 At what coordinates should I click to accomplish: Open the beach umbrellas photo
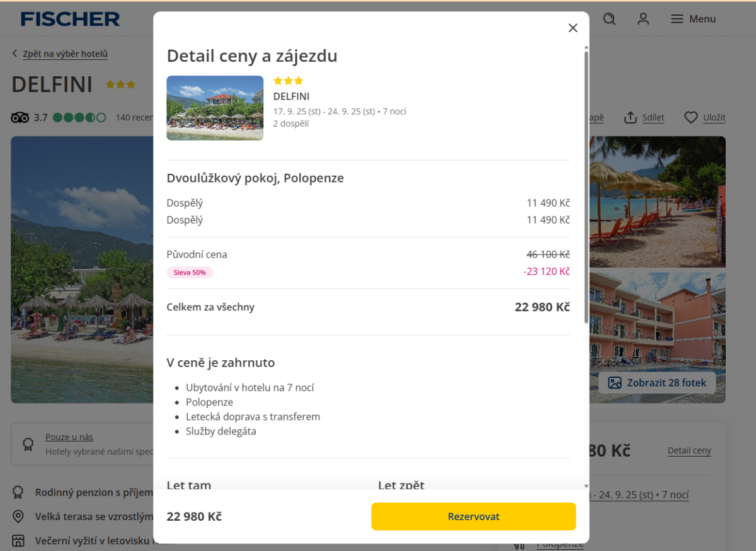[657, 202]
